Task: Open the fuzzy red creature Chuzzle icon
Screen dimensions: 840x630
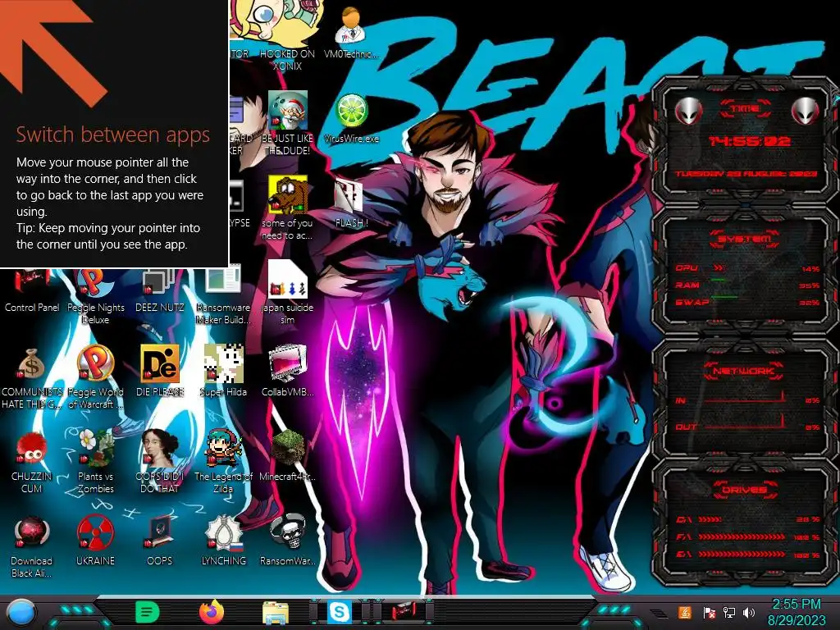Action: [x=32, y=461]
